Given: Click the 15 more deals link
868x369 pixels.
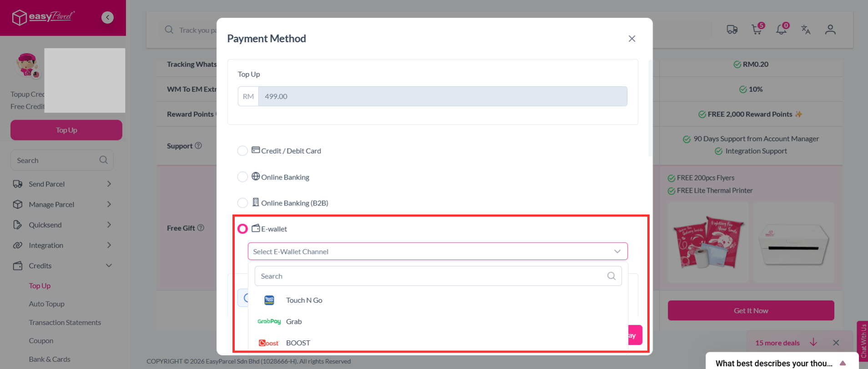Looking at the screenshot, I should pyautogui.click(x=777, y=343).
